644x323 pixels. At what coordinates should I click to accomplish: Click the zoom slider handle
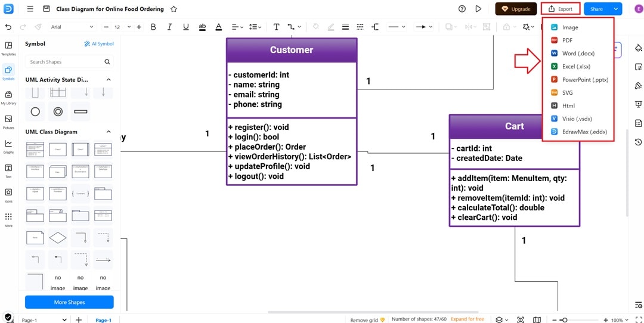565,319
